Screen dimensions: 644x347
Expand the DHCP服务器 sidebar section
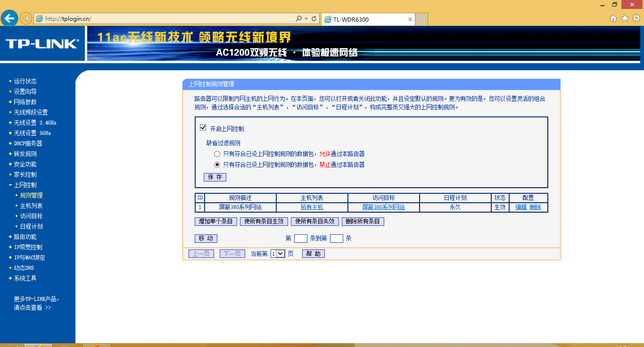click(x=28, y=143)
